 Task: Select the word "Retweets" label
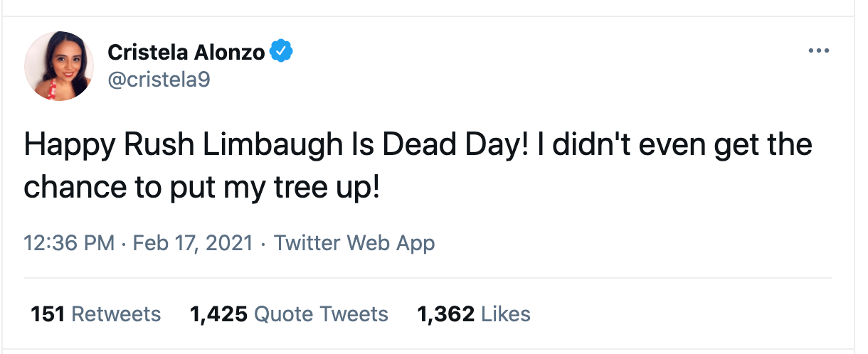[x=117, y=314]
